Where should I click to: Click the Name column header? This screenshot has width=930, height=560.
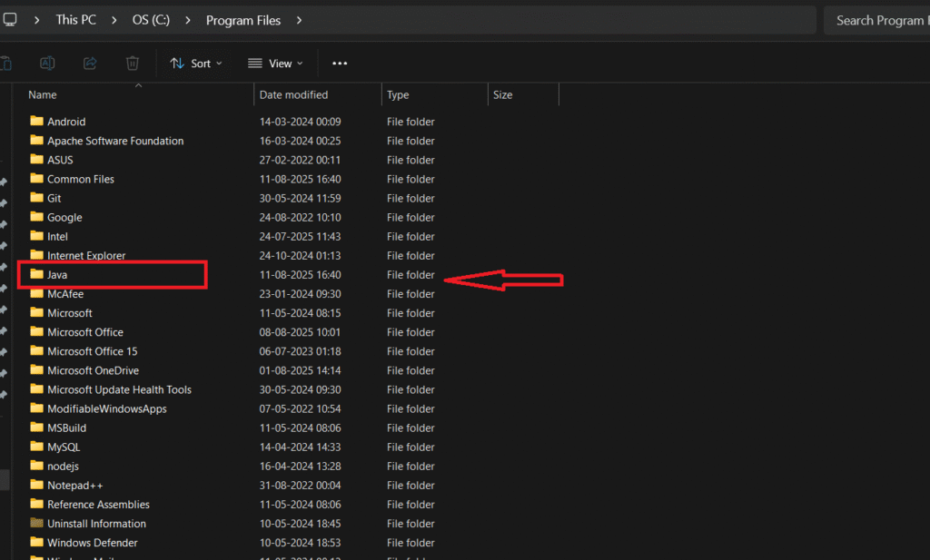point(43,94)
